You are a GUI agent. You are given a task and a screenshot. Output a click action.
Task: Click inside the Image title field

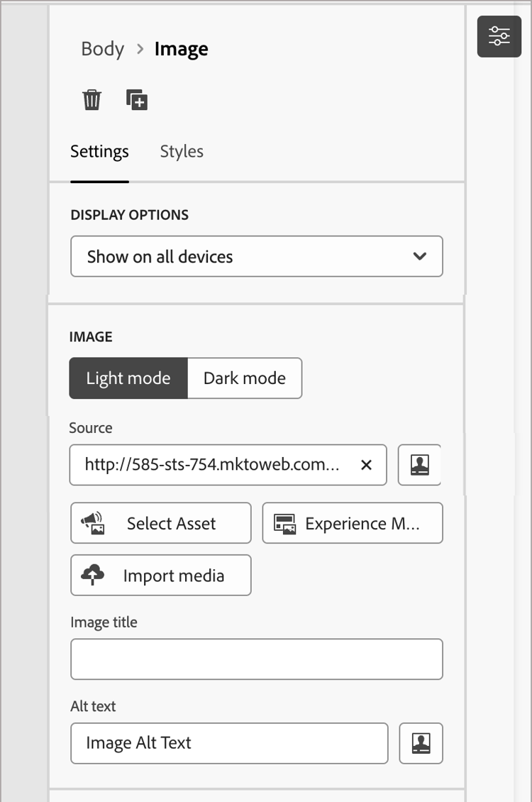256,659
